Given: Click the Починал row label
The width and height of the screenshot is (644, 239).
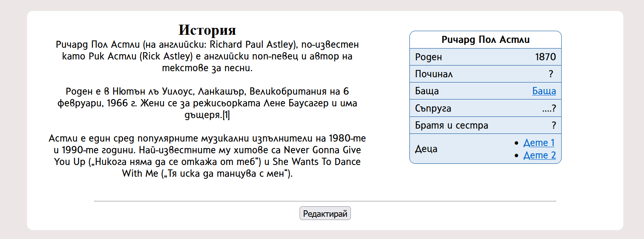Looking at the screenshot, I should point(434,74).
